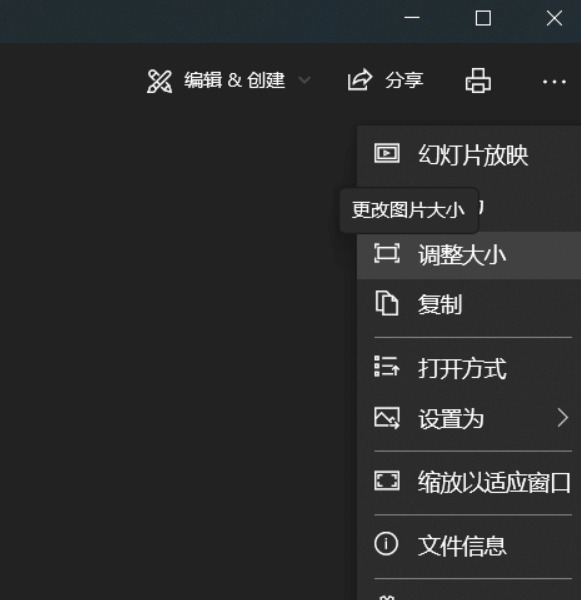Toggle 缩放以适应窗口 option
This screenshot has width=581, height=600.
click(x=469, y=482)
